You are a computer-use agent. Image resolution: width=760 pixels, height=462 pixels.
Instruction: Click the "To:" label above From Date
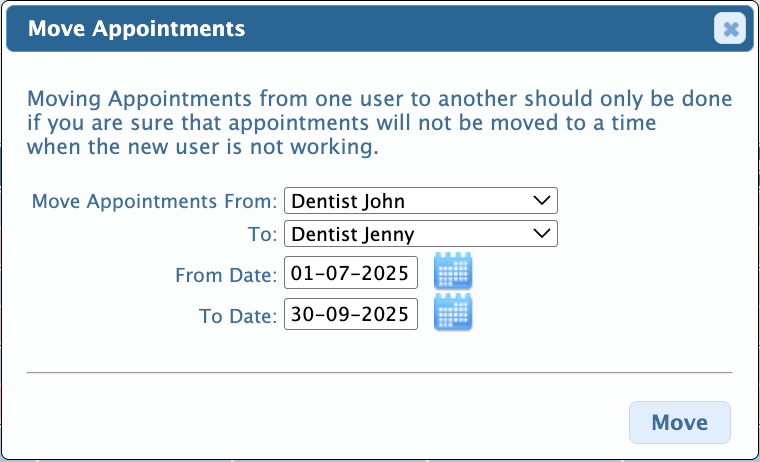262,235
